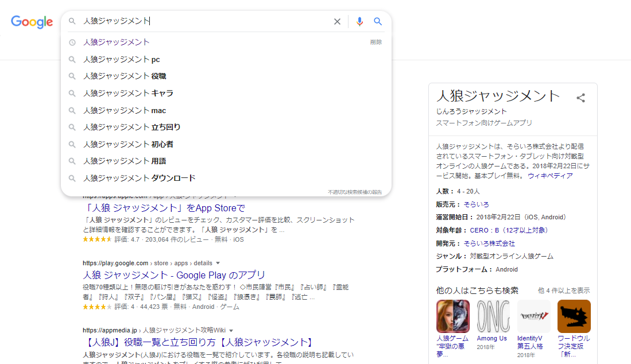Click the 他の人はこちらも検索 heading
Image resolution: width=631 pixels, height=364 pixels.
tap(477, 291)
